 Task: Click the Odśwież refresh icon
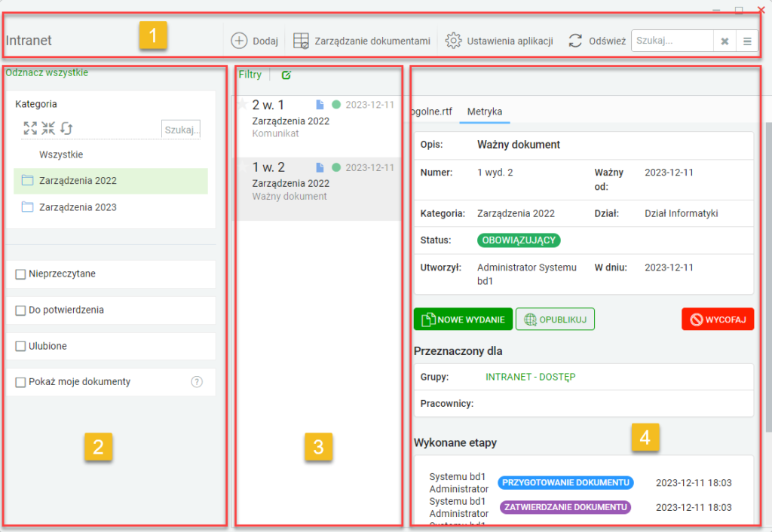(575, 41)
